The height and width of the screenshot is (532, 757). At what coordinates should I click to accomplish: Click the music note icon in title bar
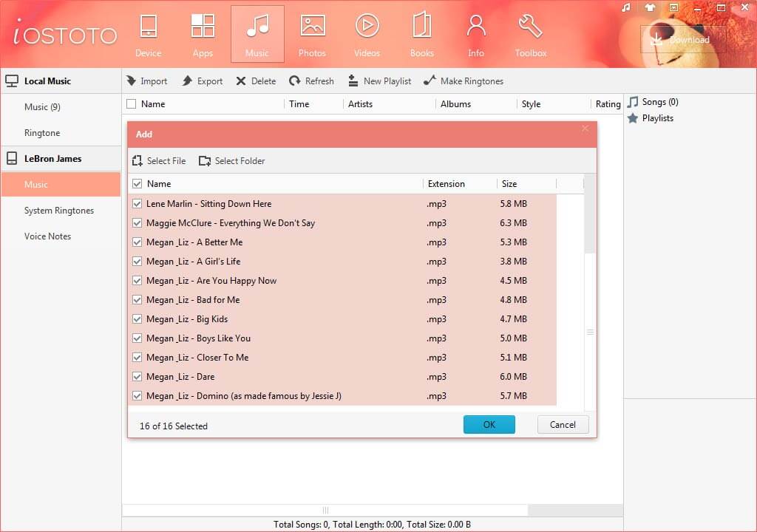point(626,7)
